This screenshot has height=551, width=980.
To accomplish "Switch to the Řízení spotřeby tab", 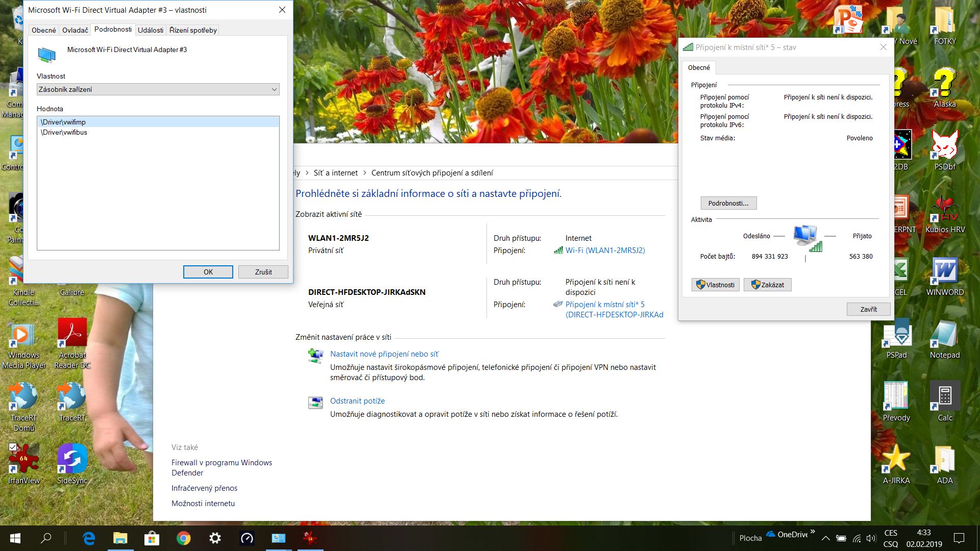I will tap(193, 30).
